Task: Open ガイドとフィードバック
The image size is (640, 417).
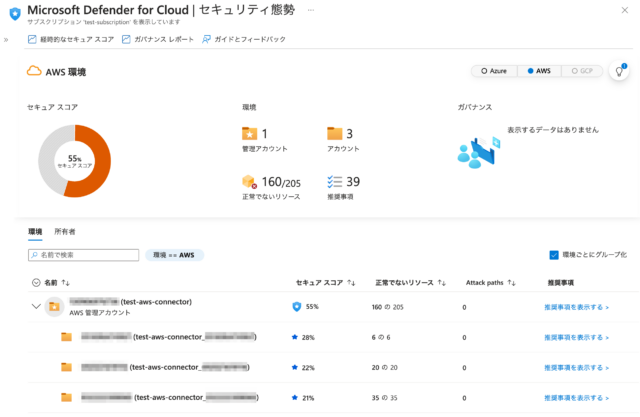Action: pos(244,39)
